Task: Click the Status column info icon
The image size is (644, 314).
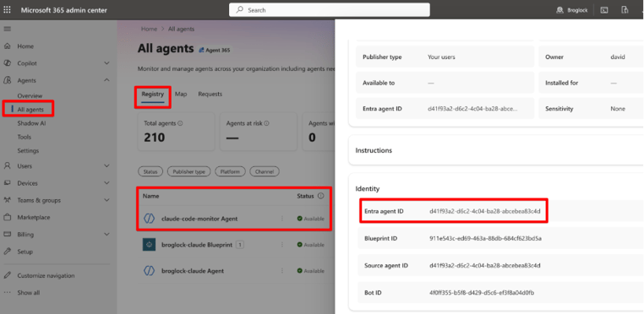Action: (321, 196)
